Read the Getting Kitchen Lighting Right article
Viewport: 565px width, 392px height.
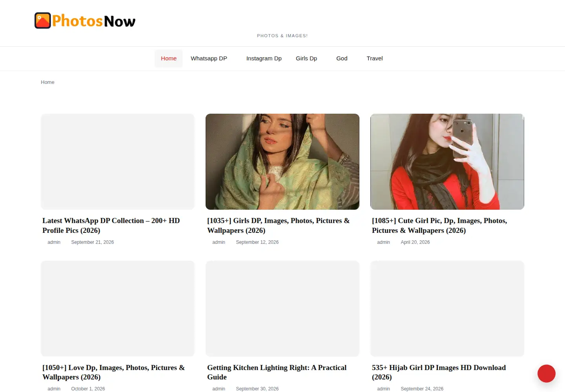click(x=277, y=372)
